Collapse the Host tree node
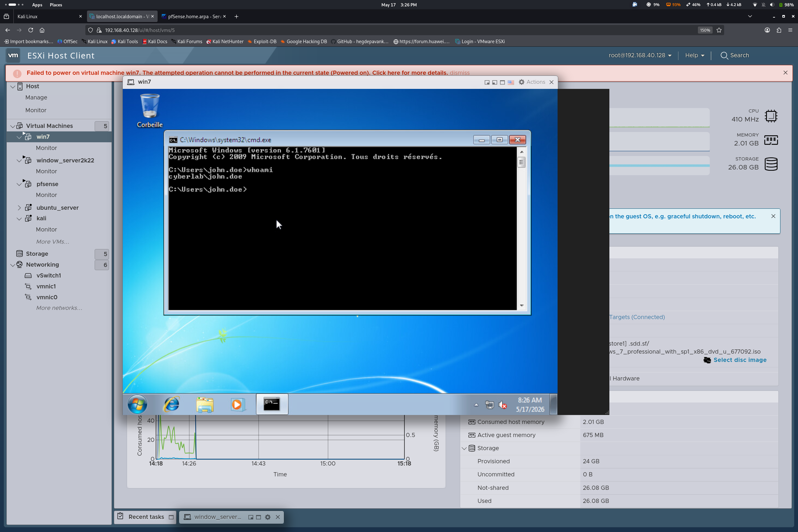 [x=12, y=87]
